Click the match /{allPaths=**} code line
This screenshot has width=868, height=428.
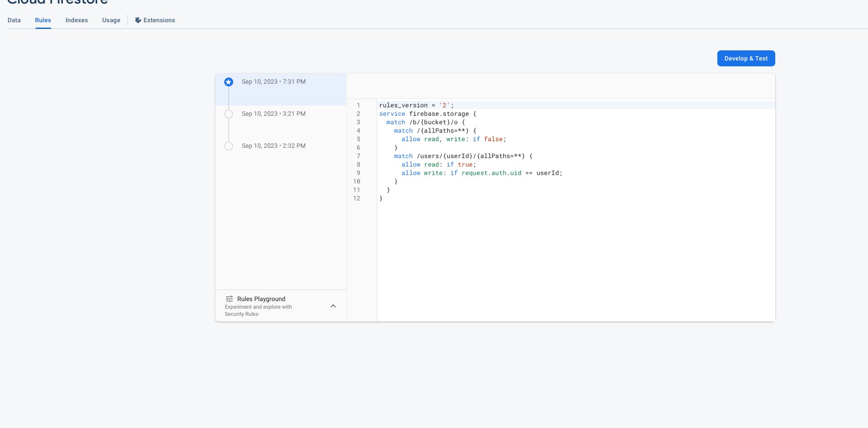click(x=435, y=130)
